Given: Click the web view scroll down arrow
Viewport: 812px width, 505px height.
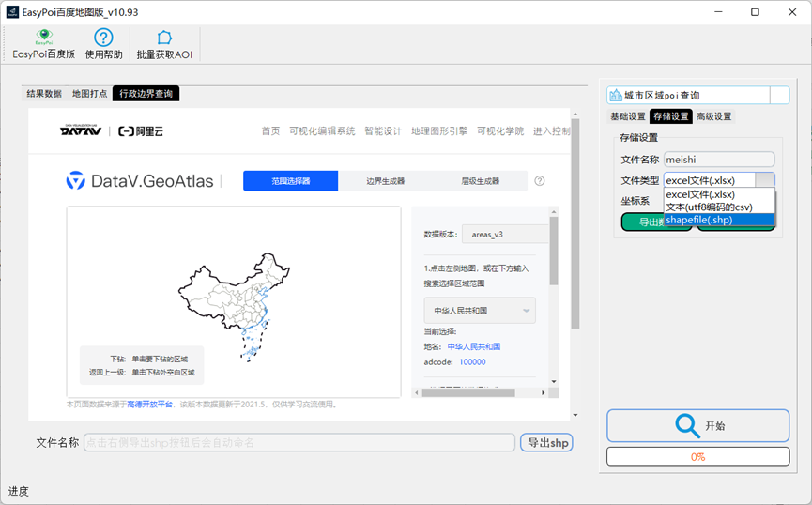Looking at the screenshot, I should click(575, 416).
